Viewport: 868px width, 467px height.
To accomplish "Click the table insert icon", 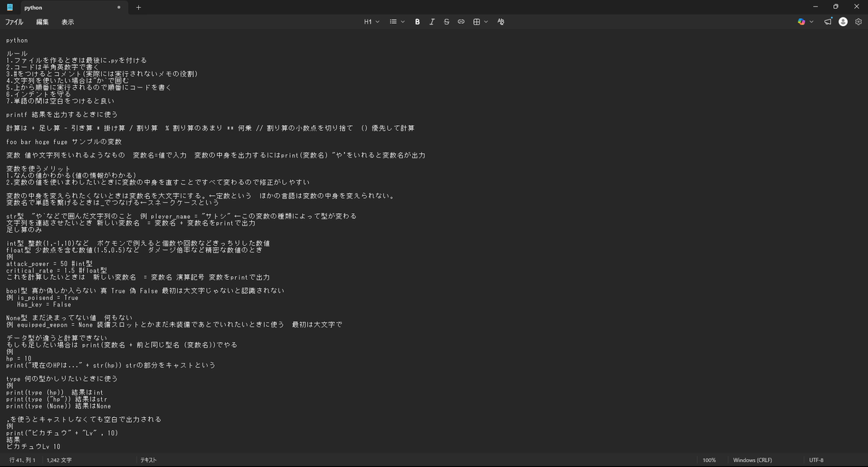I will pos(477,22).
